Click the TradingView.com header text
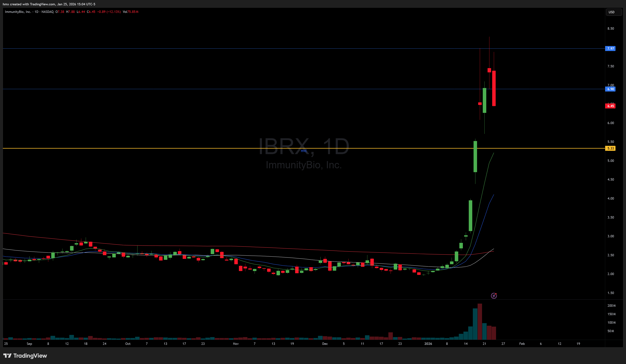This screenshot has height=364, width=626. point(42,4)
